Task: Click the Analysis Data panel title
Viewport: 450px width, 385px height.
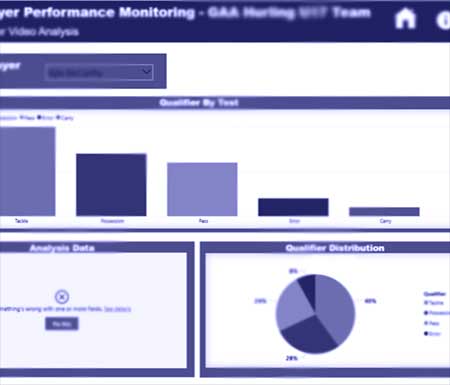Action: point(62,248)
